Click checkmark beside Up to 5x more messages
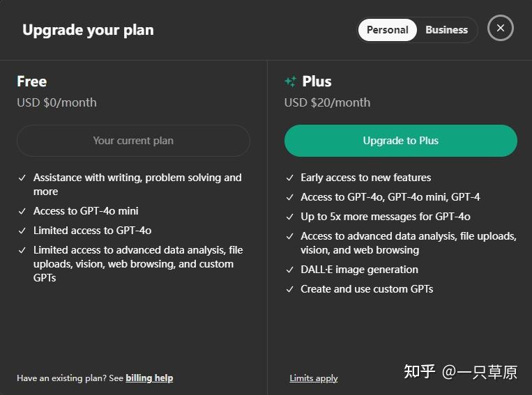Screen dimensions: 532x395 click(290, 217)
